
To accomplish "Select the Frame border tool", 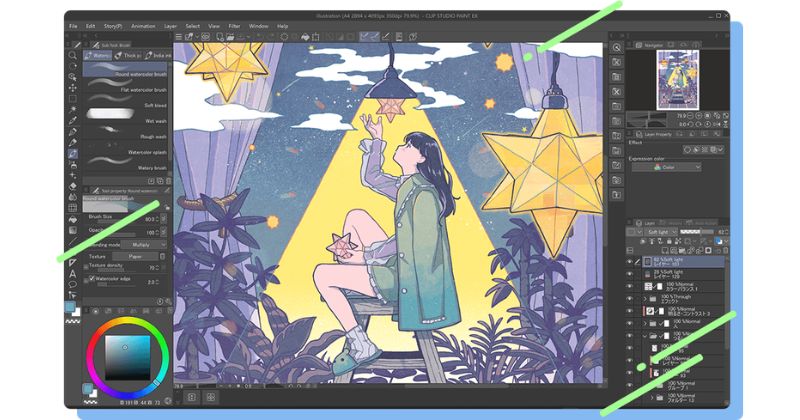I will coord(72,263).
